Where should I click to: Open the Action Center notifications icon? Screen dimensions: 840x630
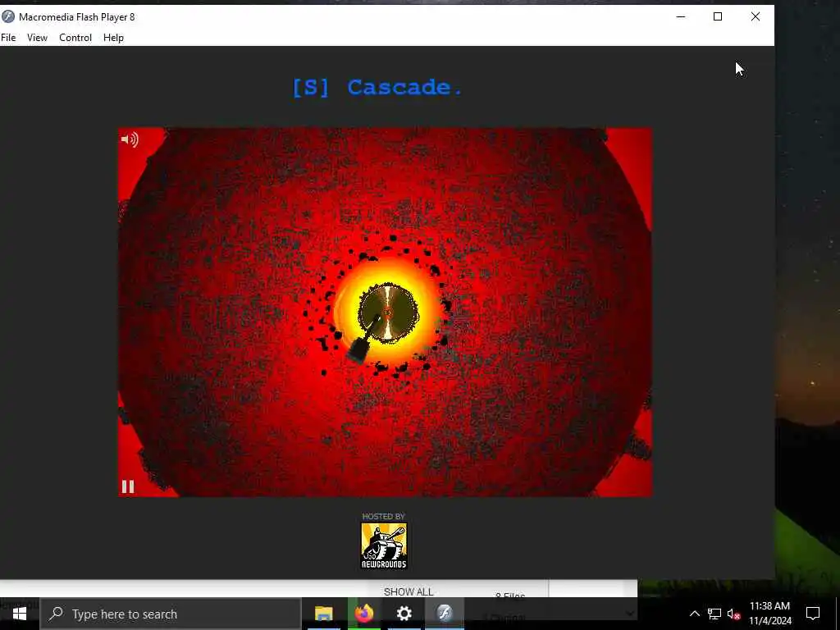[813, 614]
